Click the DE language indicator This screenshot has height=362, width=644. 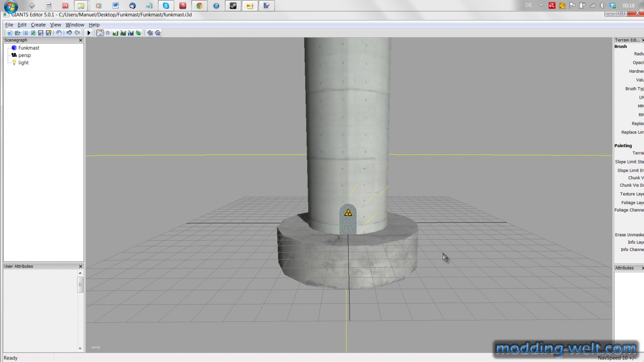click(x=529, y=5)
